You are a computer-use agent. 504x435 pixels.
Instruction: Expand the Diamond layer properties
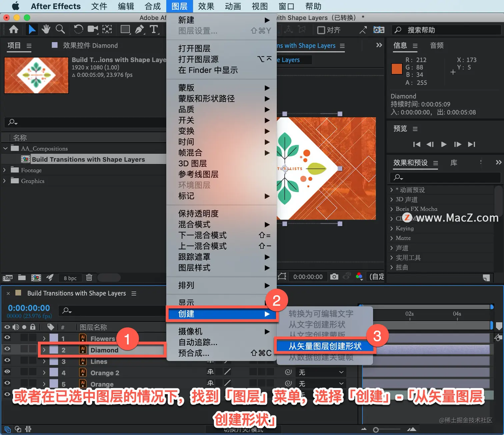(x=44, y=350)
